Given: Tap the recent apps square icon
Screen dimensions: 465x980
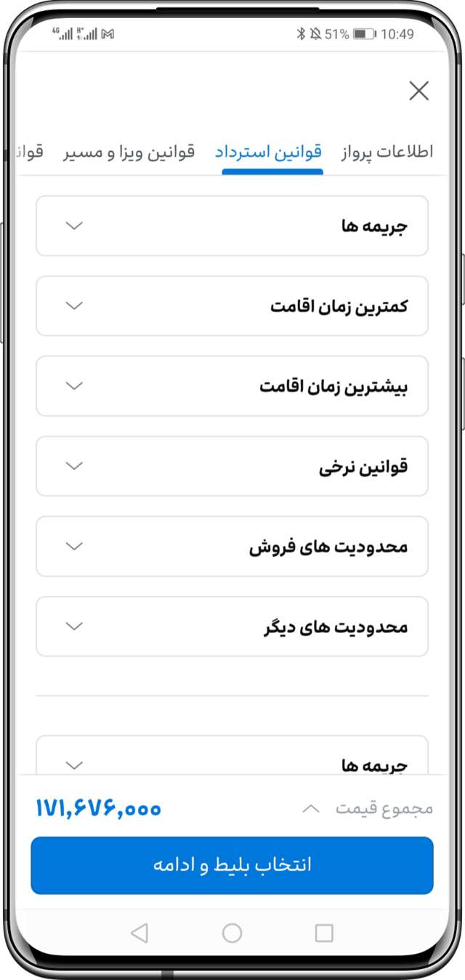Looking at the screenshot, I should pyautogui.click(x=324, y=933).
